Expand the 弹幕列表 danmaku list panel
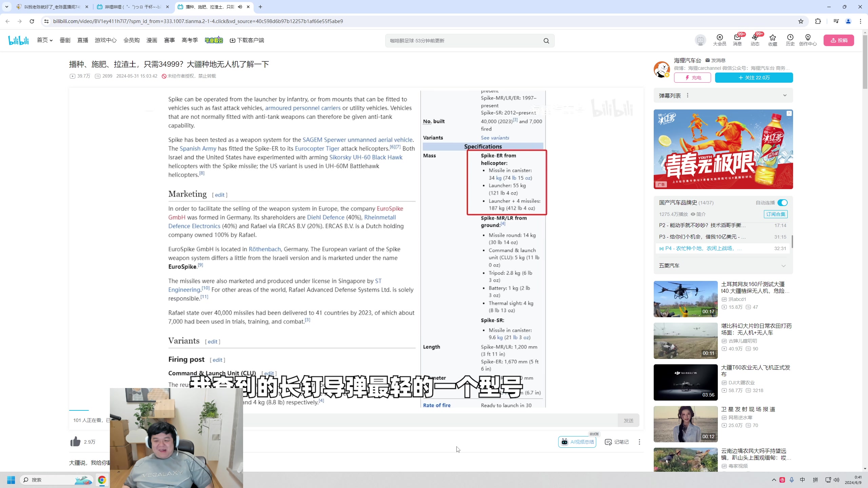 (785, 96)
